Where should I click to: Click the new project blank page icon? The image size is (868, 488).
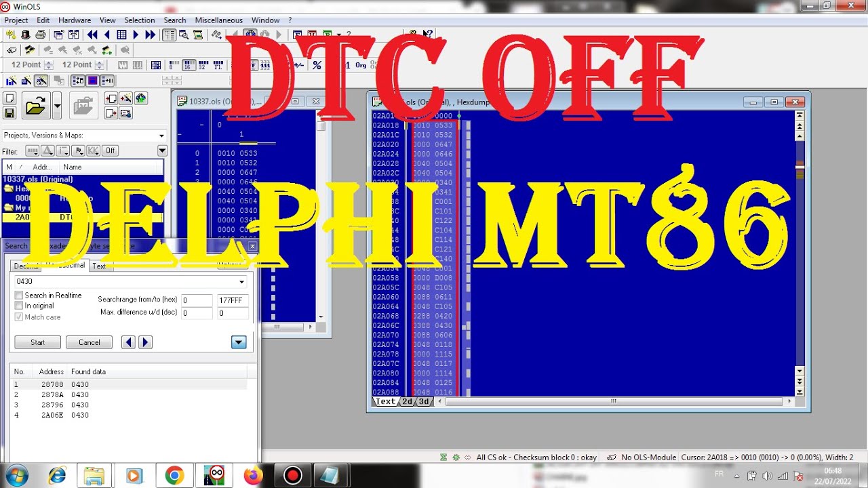pyautogui.click(x=9, y=99)
